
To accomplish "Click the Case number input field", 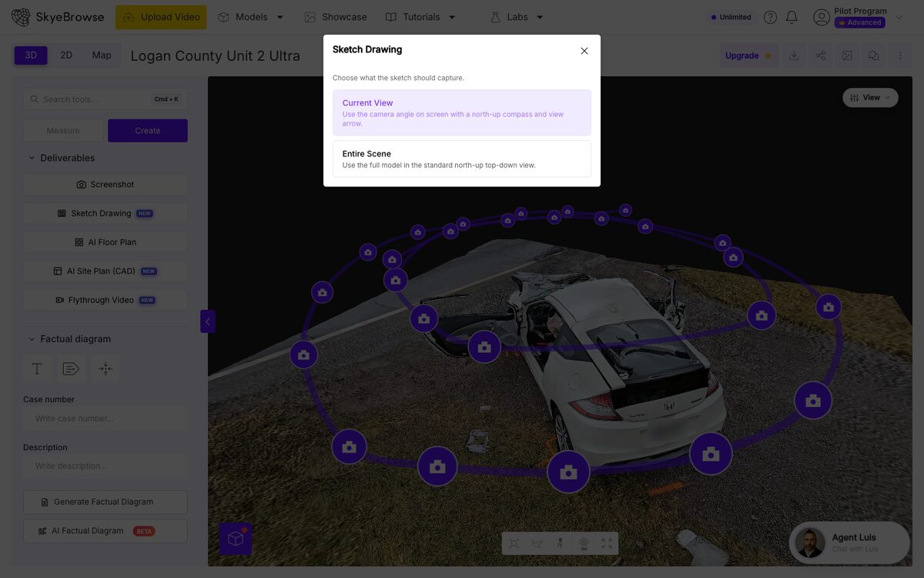I will tap(105, 418).
